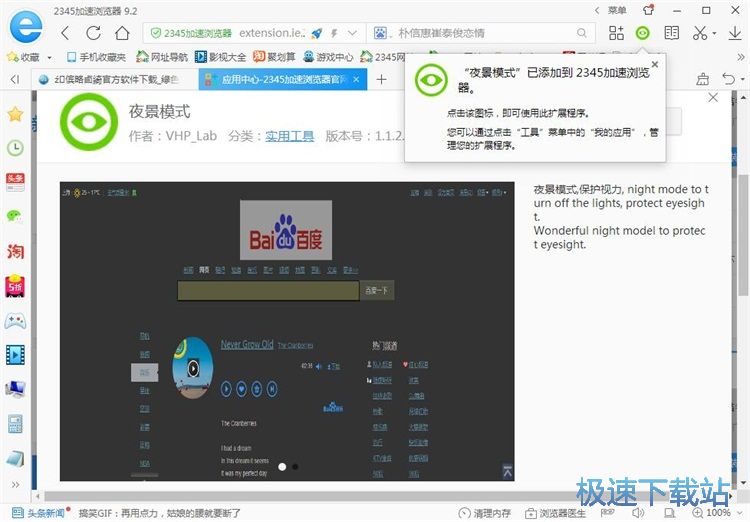Click the rocket acceleration icon in address bar
The image size is (750, 522).
click(317, 33)
